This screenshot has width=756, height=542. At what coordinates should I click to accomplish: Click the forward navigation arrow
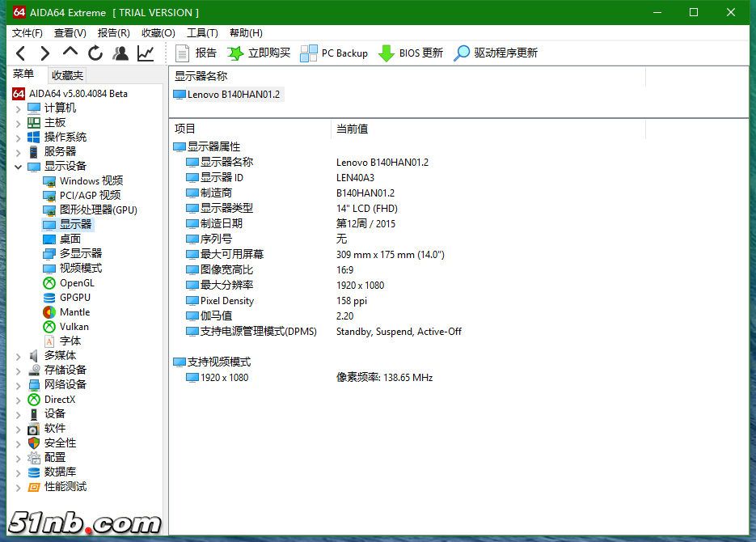click(x=45, y=53)
